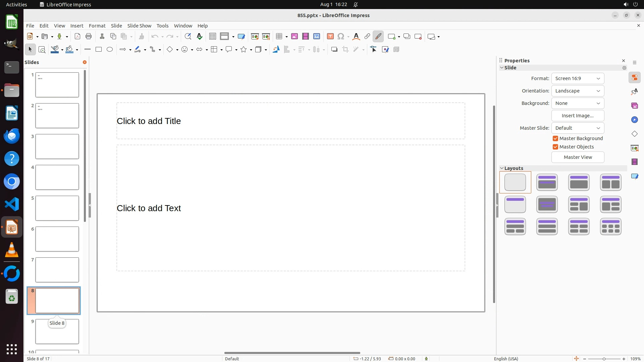Open the Orientation Landscape dropdown
Screen dimensions: 644x362
pyautogui.click(x=578, y=91)
